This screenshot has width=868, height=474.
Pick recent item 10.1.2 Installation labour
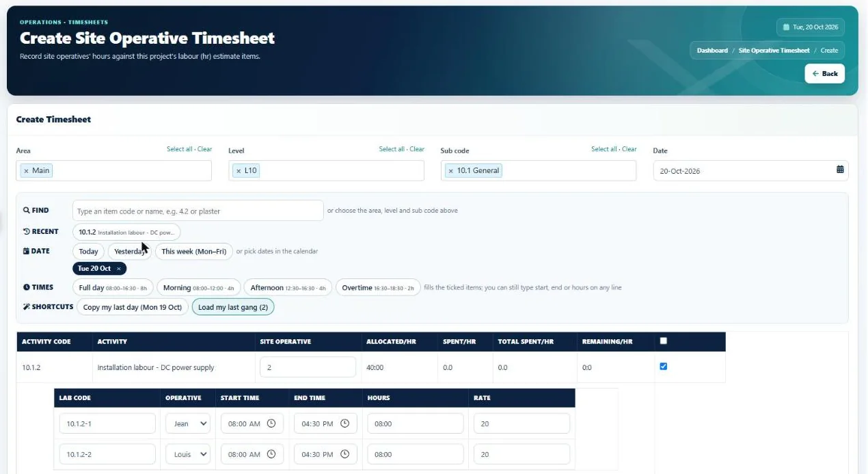click(126, 232)
